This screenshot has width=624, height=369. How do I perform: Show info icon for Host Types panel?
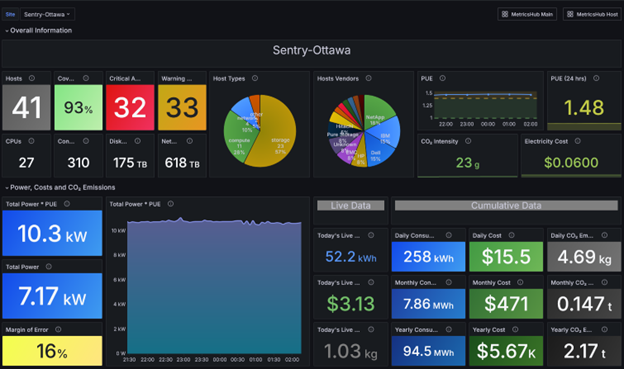pos(255,78)
